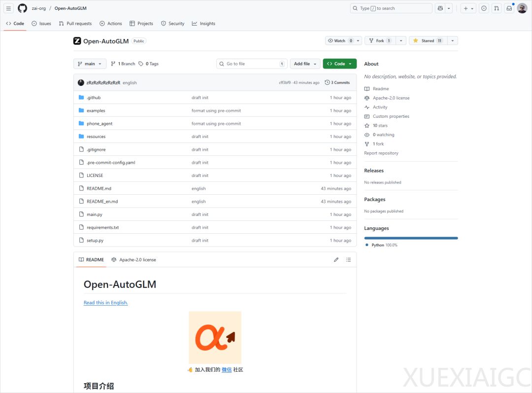Open the hamburger navigation menu
532x393 pixels.
[8, 8]
